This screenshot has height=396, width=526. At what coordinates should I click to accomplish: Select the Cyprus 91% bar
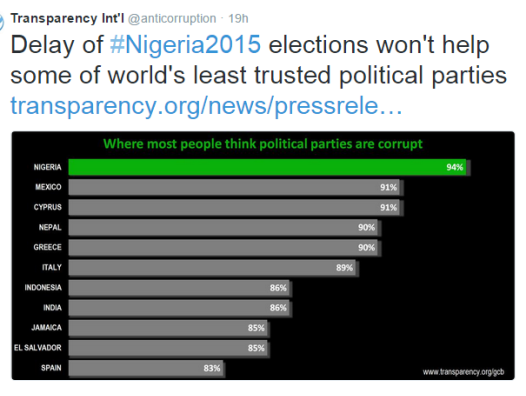click(236, 207)
